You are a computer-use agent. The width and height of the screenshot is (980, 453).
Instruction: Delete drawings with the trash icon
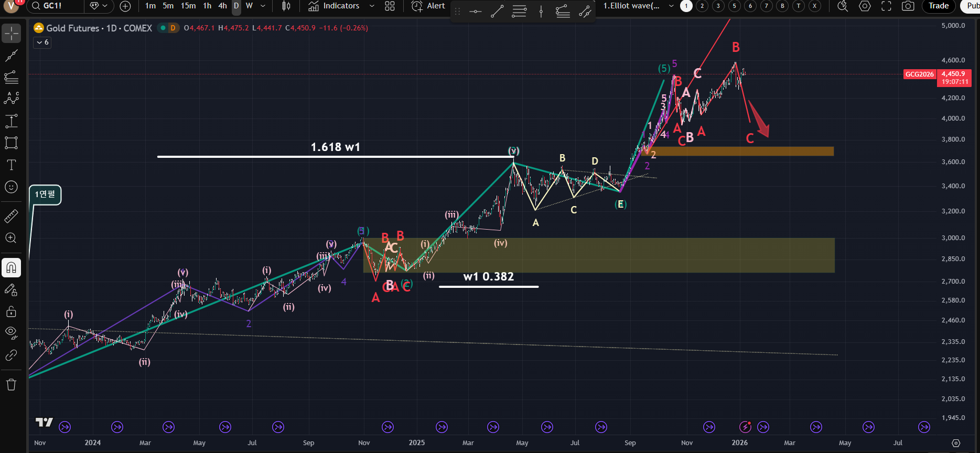(x=11, y=385)
